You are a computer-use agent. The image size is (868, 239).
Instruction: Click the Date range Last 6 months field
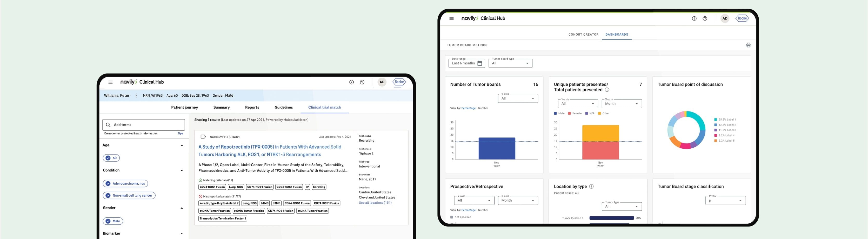[467, 63]
